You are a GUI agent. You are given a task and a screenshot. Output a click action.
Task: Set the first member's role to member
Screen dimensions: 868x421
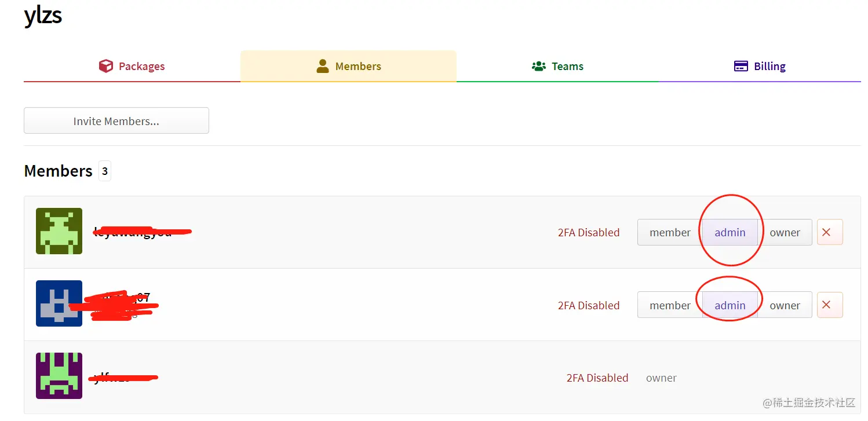670,232
